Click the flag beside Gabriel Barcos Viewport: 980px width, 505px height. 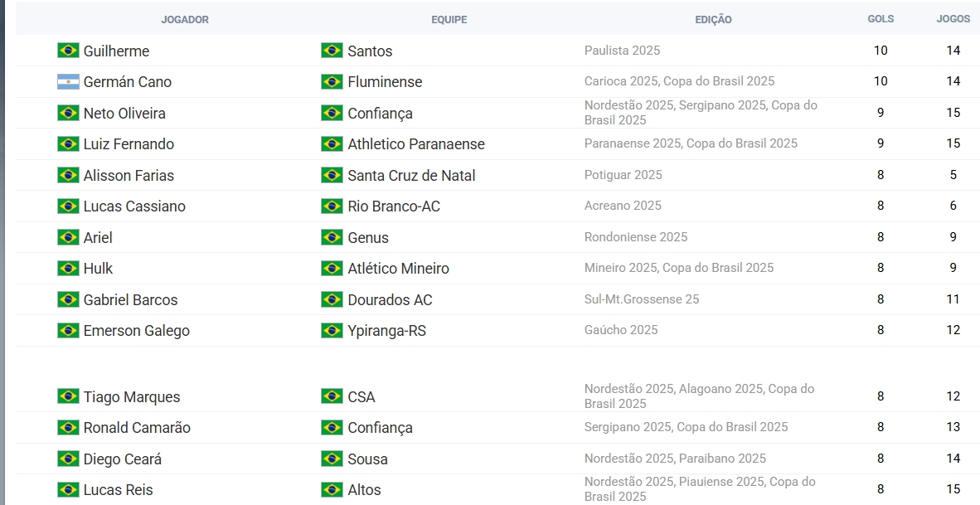point(68,299)
